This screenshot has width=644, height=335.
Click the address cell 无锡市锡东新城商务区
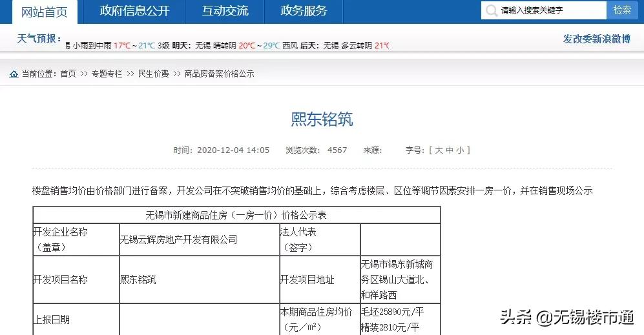400,279
